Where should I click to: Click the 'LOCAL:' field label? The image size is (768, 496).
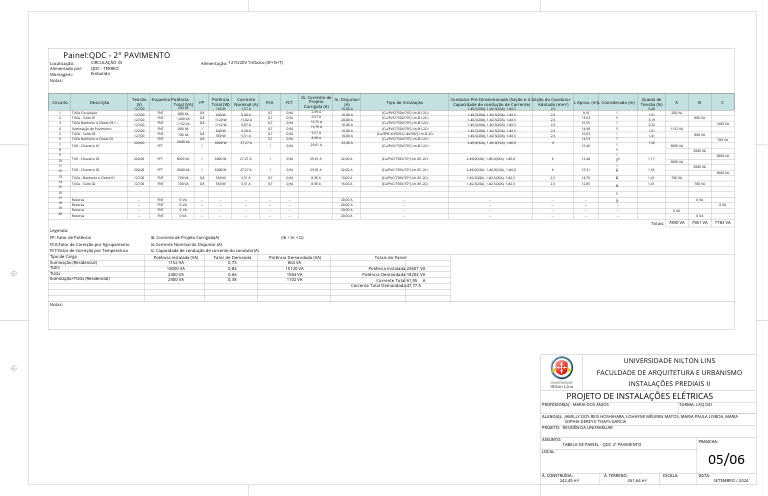[547, 452]
